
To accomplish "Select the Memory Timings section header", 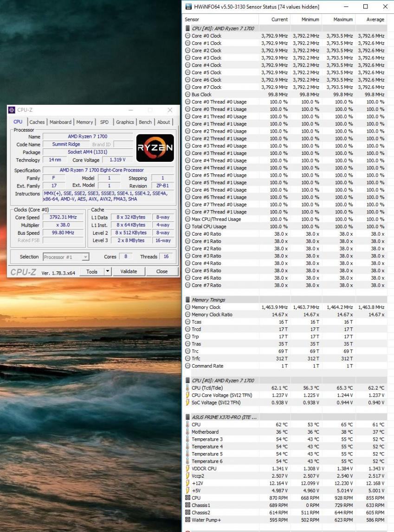I will 208,300.
